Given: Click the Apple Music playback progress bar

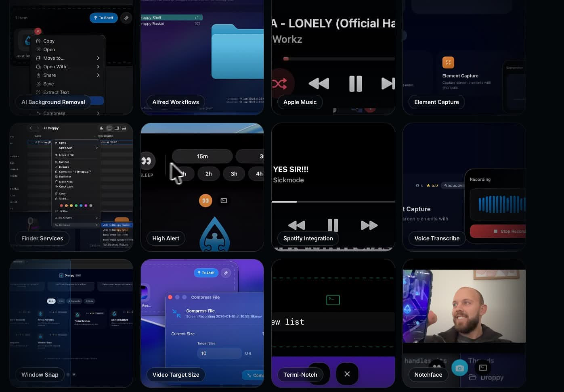Looking at the screenshot, I should pos(339,59).
